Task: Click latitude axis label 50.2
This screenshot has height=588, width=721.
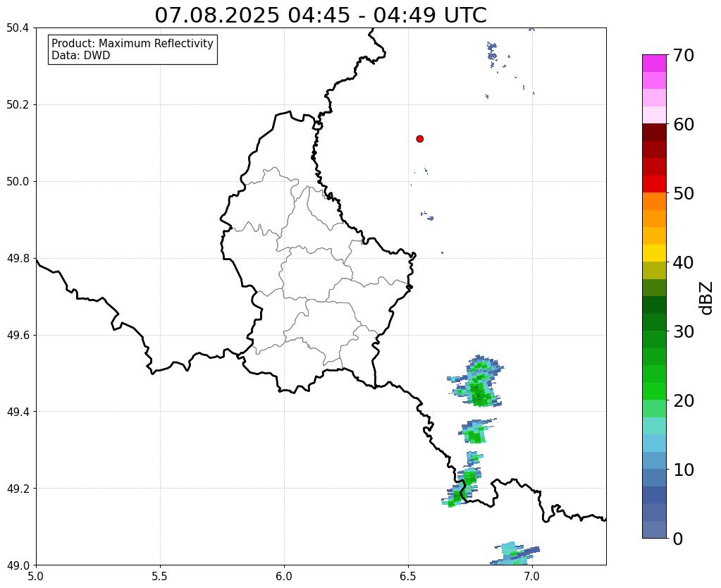Action: click(18, 105)
